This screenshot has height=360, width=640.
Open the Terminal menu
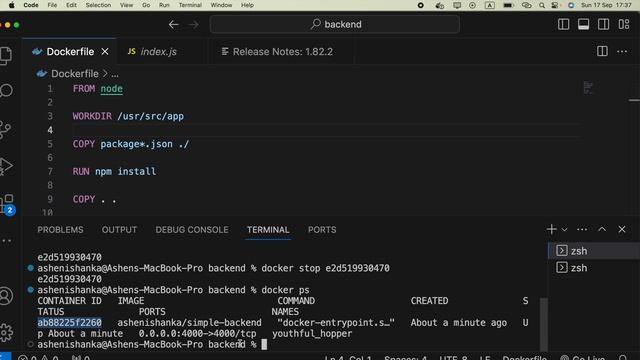click(x=190, y=5)
